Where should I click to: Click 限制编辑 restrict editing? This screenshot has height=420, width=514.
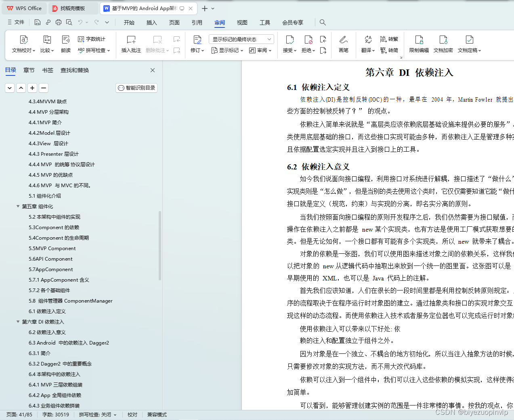tap(419, 44)
